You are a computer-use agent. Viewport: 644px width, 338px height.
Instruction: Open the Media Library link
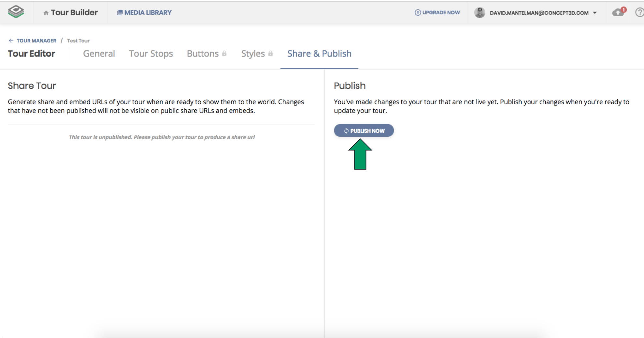148,12
